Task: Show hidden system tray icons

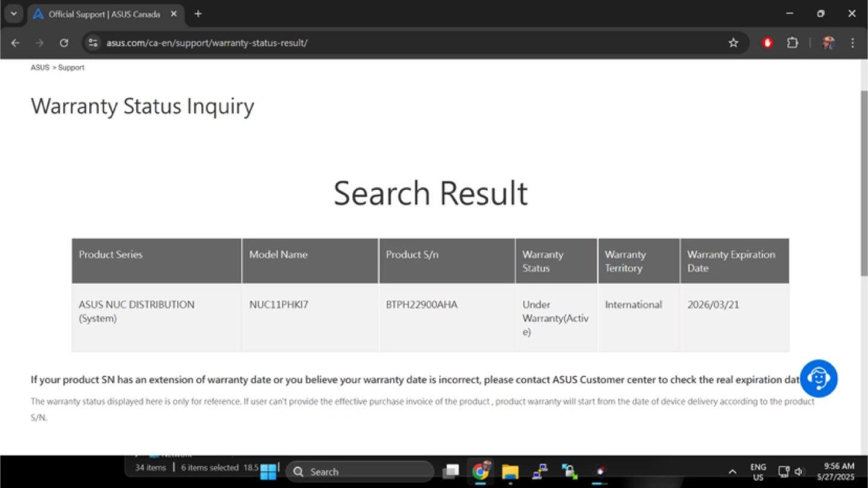Action: 732,472
